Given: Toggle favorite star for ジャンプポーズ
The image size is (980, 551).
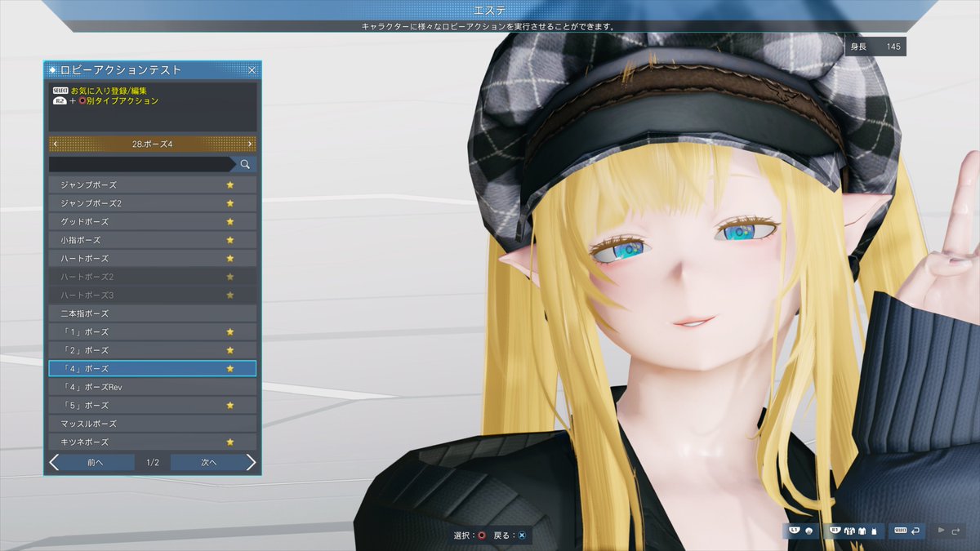Looking at the screenshot, I should [230, 185].
